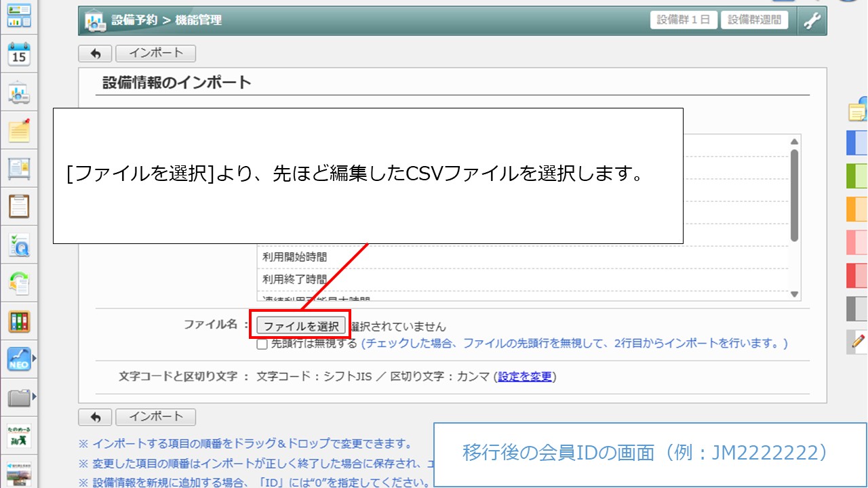Click the bottom インポート button
This screenshot has height=488, width=868.
[x=155, y=416]
